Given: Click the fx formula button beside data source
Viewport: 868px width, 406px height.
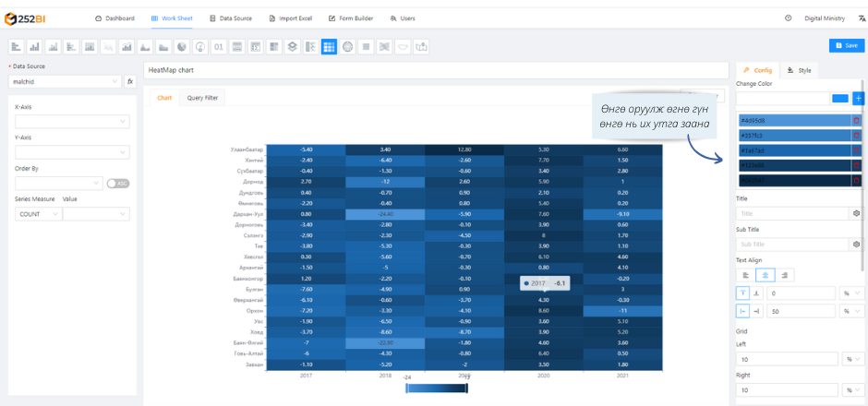Looking at the screenshot, I should 130,82.
